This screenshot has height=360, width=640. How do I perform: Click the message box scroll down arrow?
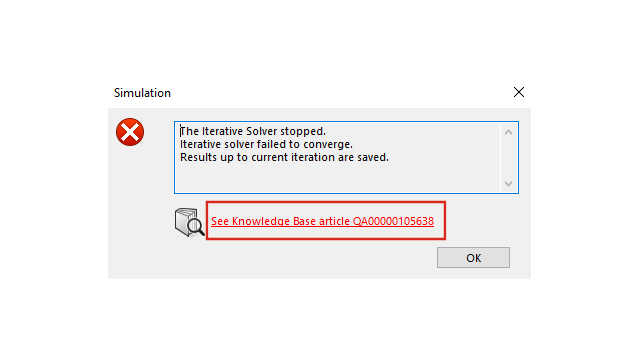click(508, 184)
